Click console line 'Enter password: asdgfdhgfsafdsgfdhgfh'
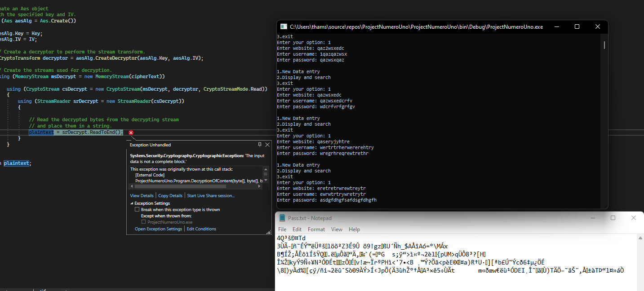The image size is (644, 291). (327, 200)
